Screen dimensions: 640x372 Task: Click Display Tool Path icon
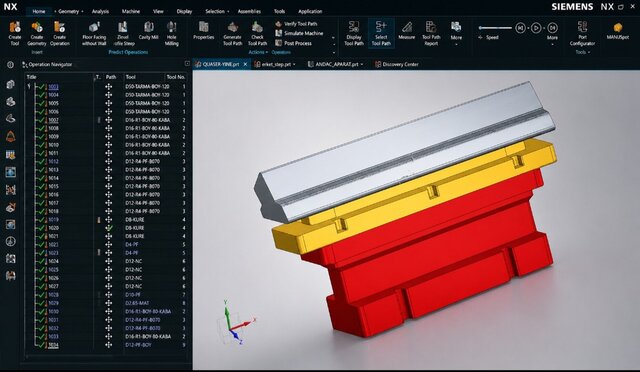click(353, 27)
